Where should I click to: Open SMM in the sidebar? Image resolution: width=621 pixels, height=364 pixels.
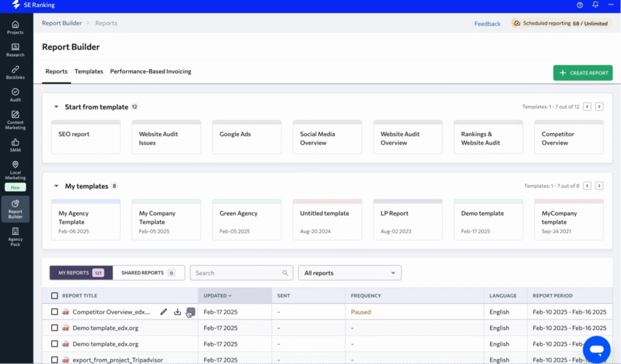pyautogui.click(x=15, y=145)
